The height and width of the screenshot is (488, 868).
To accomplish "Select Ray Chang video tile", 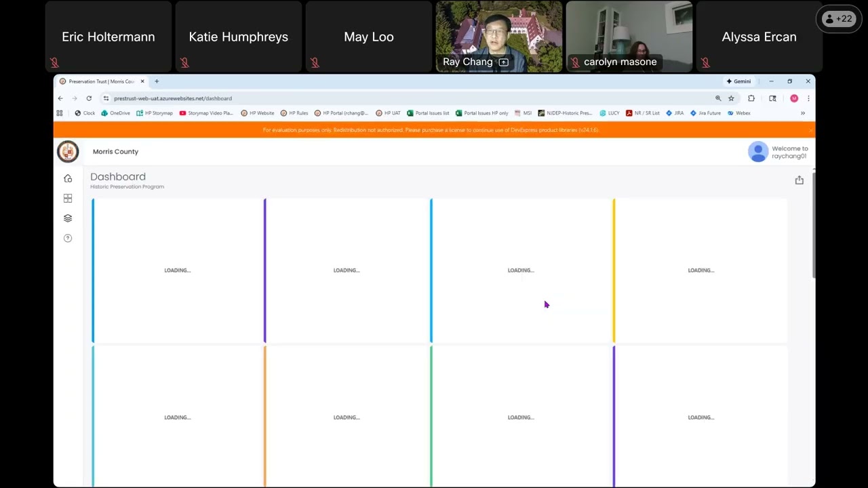I will click(499, 37).
